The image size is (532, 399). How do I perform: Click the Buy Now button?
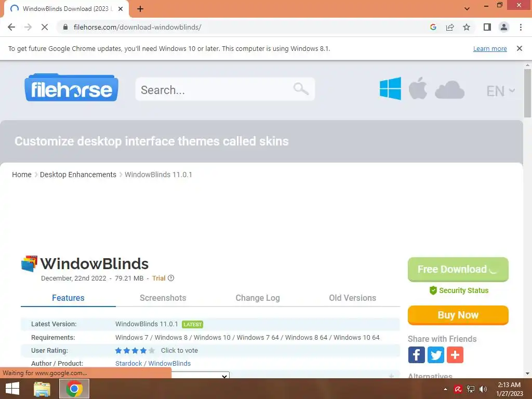[458, 315]
